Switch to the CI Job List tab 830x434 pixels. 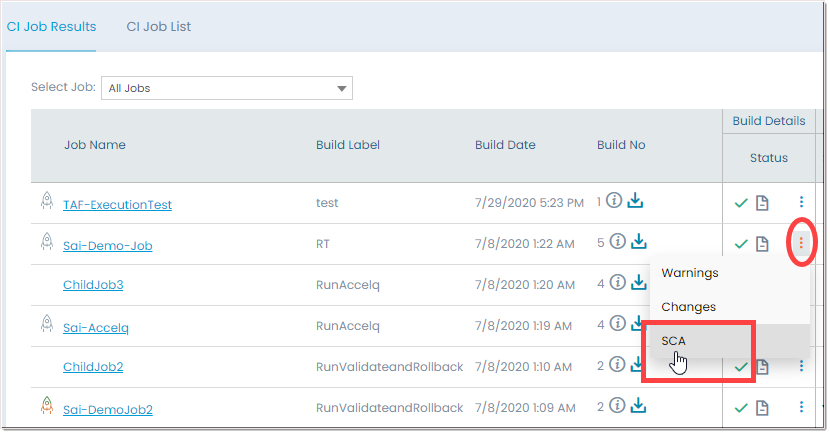tap(159, 27)
